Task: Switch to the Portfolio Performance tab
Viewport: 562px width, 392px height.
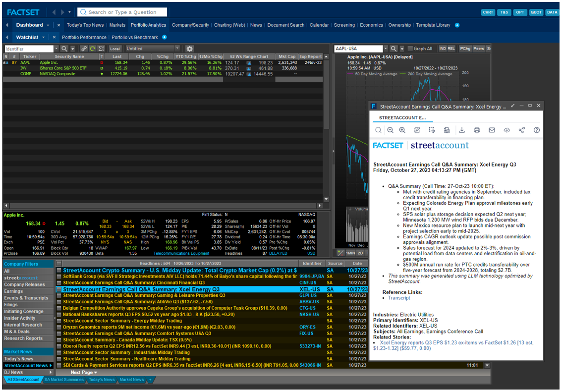Action: [84, 37]
